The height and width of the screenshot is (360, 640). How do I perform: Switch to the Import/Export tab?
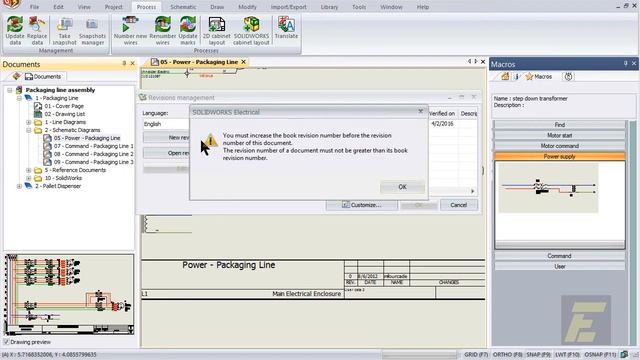click(x=289, y=7)
